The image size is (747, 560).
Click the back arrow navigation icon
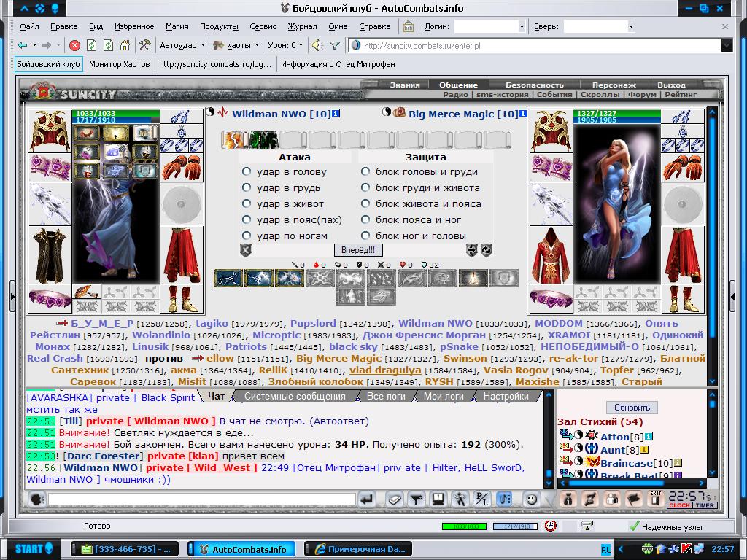[23, 45]
